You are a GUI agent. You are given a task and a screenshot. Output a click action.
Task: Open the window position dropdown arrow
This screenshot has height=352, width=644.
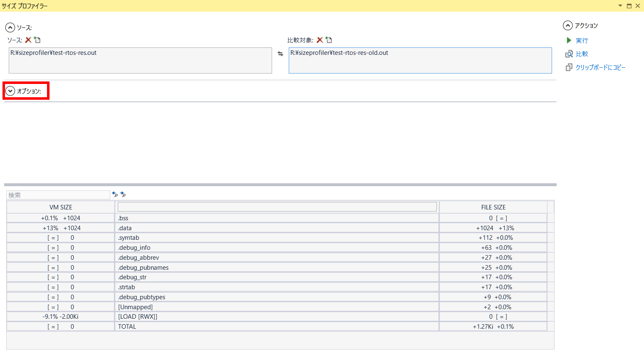point(620,6)
